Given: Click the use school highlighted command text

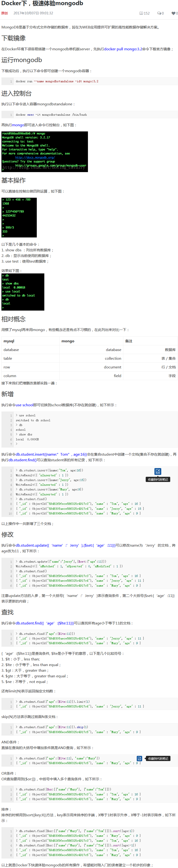Looking at the screenshot, I should click(24, 405).
